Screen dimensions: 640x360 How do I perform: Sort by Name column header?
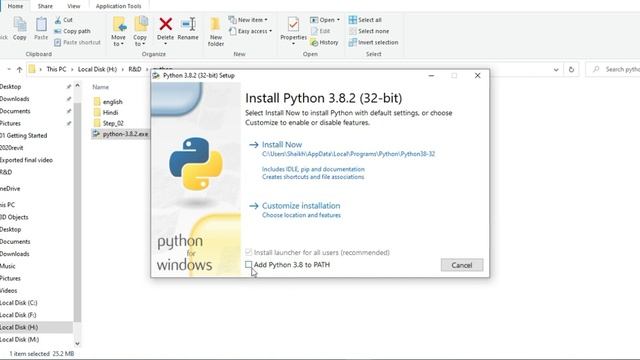[x=100, y=87]
